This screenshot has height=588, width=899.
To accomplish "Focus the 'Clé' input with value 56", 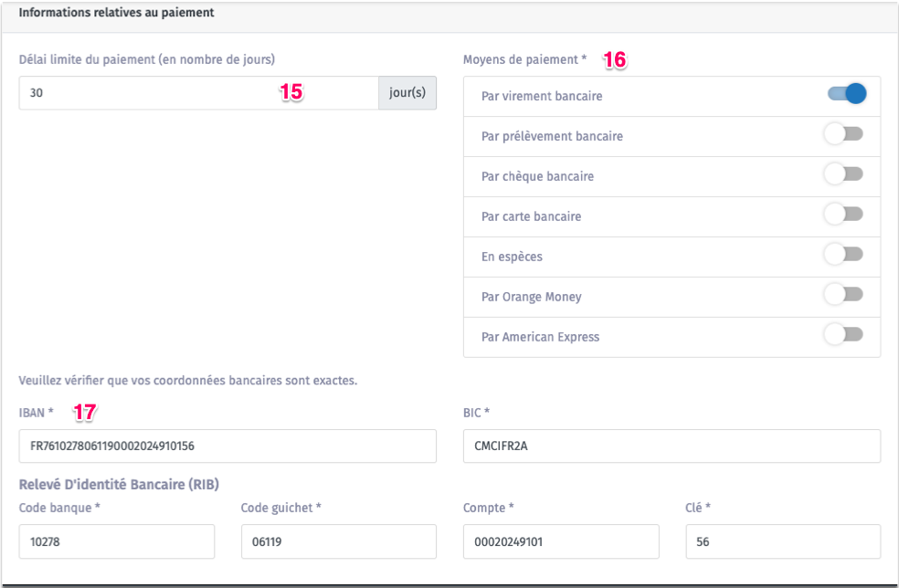I will (x=783, y=541).
